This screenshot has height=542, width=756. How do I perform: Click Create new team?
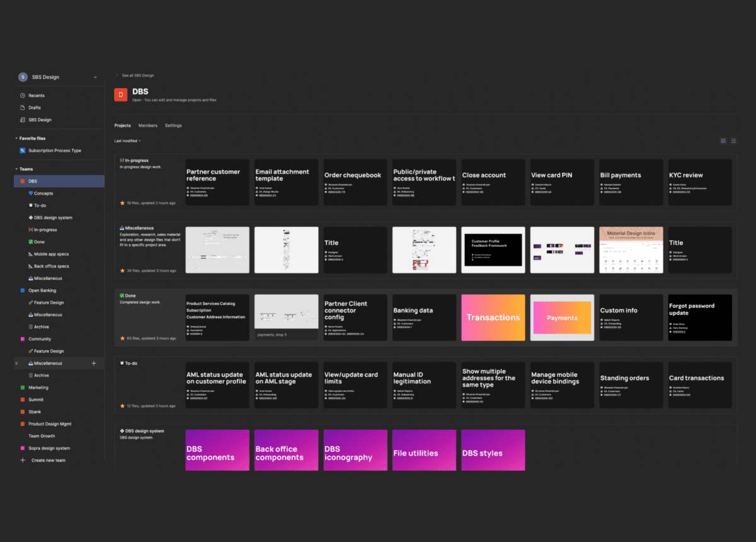(x=49, y=460)
